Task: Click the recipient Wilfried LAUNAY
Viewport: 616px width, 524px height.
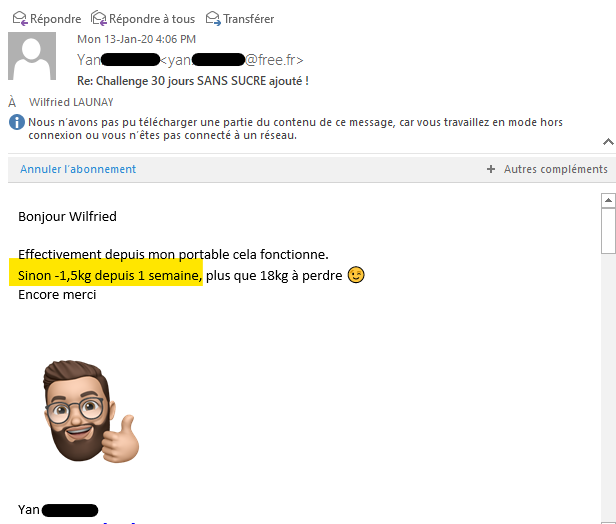Action: [x=71, y=102]
